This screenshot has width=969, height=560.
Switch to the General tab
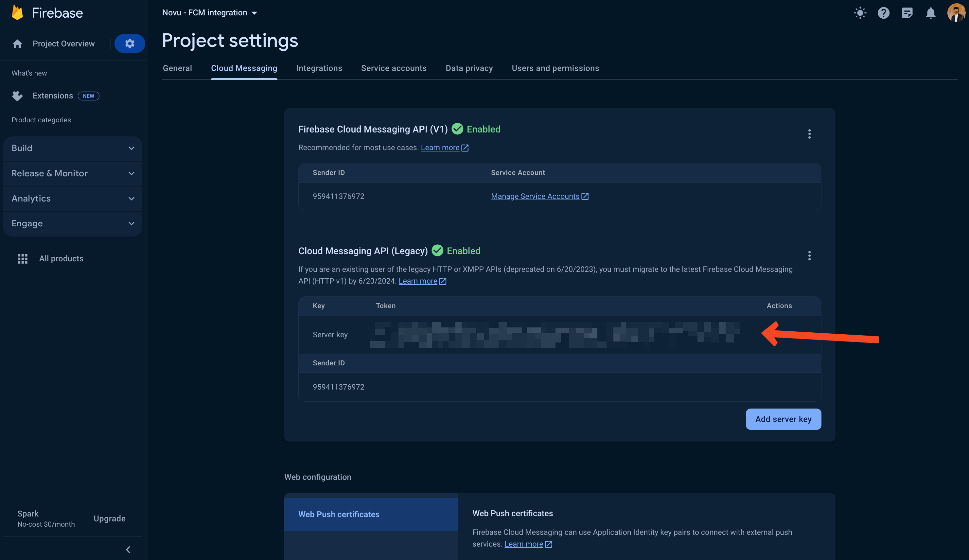[177, 68]
